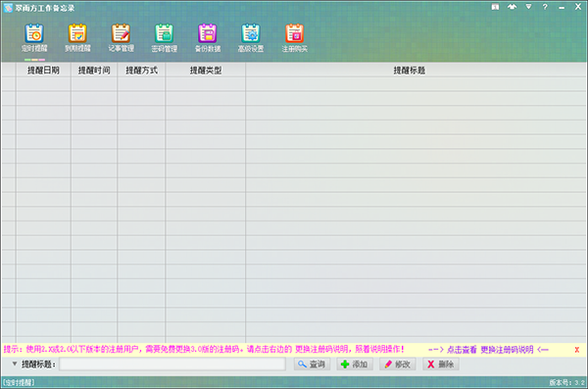Sort by the 提醒日期 column header

click(x=43, y=71)
